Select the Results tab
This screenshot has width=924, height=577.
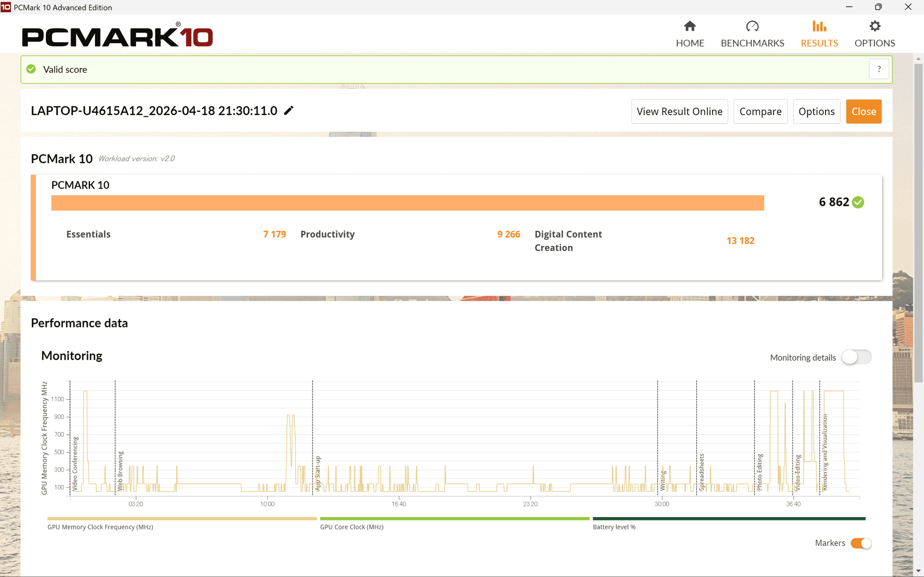coord(819,34)
